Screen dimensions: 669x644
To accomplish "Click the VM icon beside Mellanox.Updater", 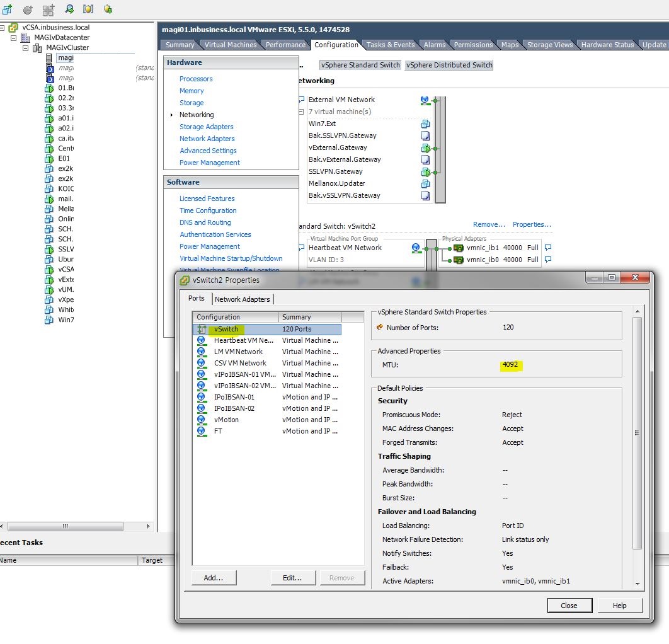I will coord(425,183).
